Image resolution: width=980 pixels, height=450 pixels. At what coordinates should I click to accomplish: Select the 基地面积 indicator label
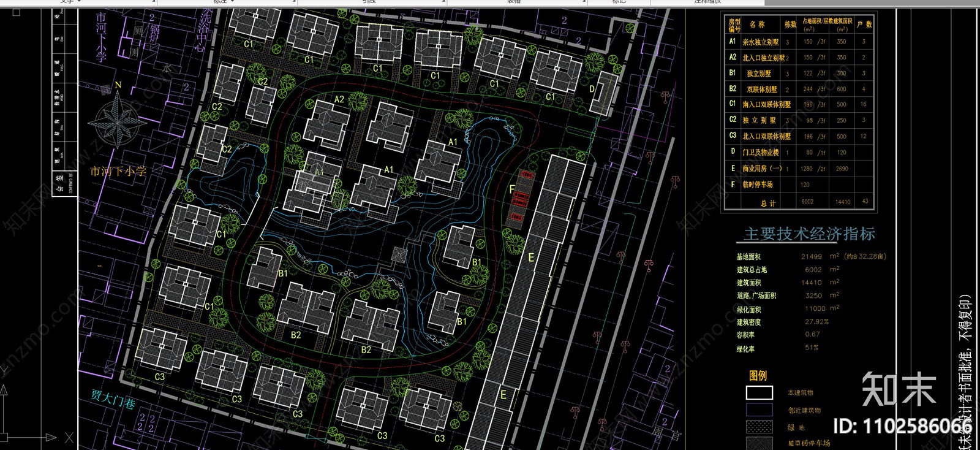(748, 257)
